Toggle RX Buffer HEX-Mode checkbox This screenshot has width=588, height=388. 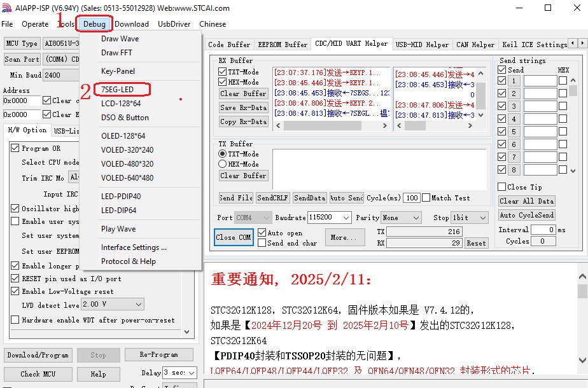click(222, 81)
